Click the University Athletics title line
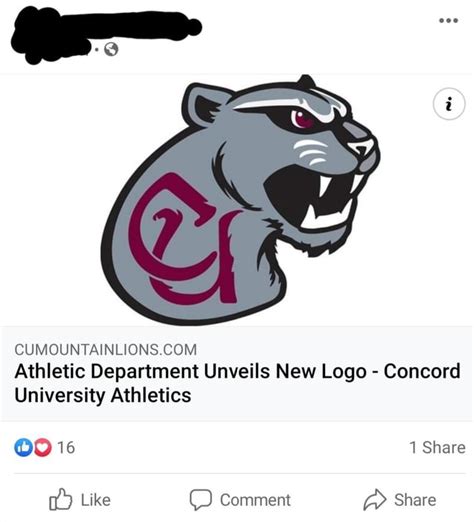Viewport: 474px width, 522px height. 103,395
